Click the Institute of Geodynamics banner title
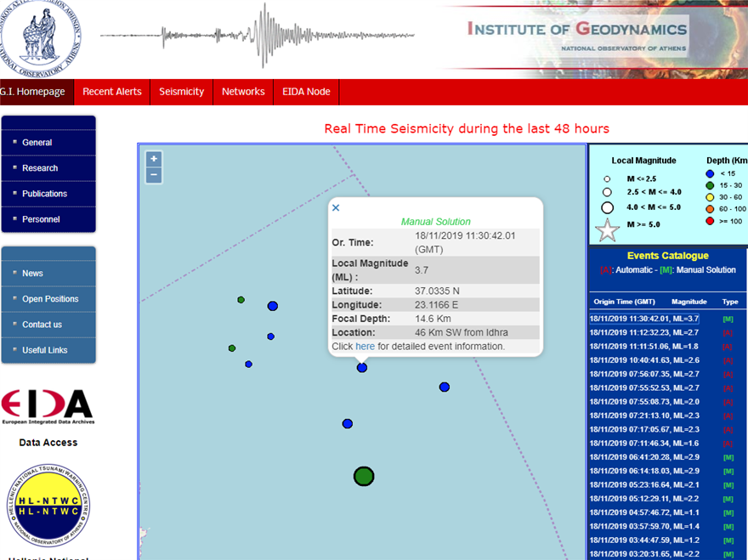Screen dimensions: 748x560 click(x=577, y=30)
